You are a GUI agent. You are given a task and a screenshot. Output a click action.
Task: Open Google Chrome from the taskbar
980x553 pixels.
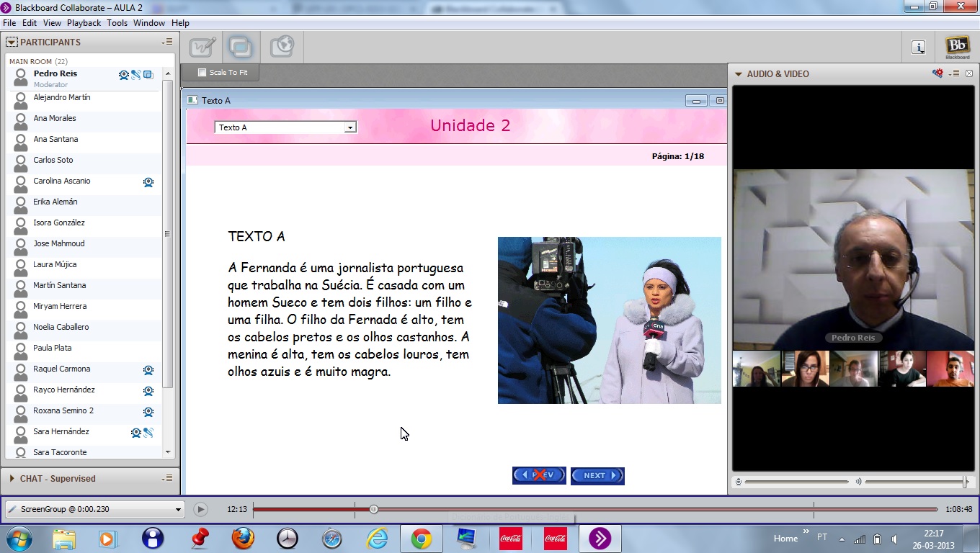coord(422,539)
